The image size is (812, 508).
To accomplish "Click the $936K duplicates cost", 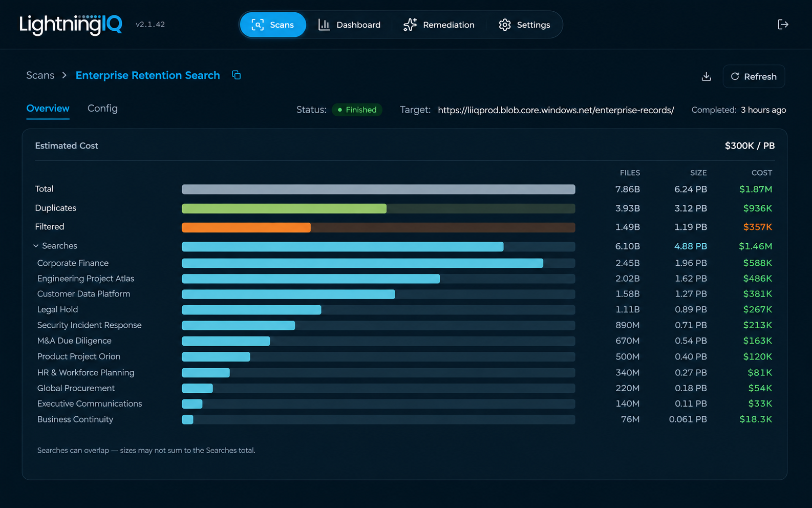I will pyautogui.click(x=758, y=208).
